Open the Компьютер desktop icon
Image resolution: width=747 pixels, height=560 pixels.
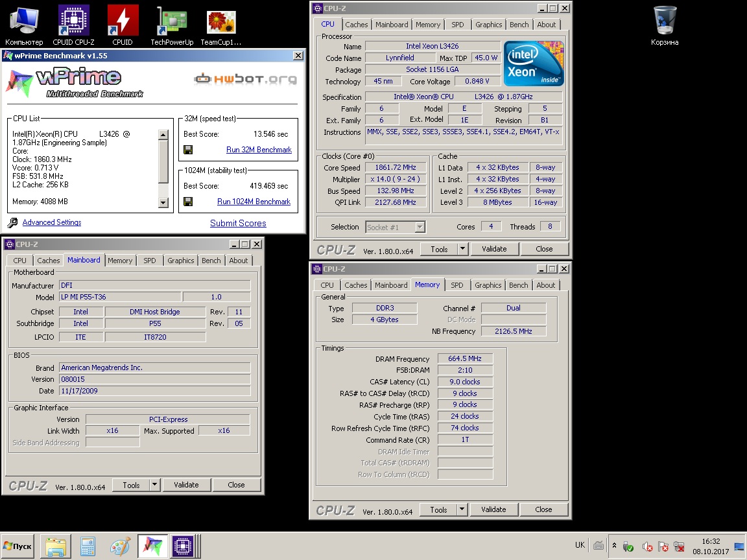pos(24,25)
